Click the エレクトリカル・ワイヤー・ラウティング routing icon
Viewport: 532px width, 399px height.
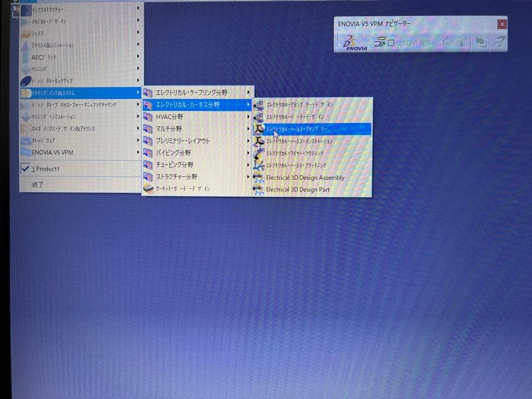258,153
